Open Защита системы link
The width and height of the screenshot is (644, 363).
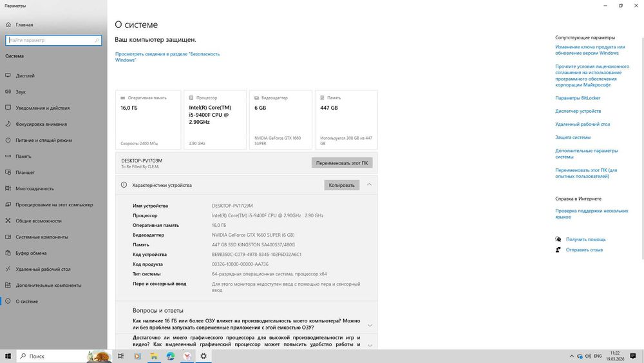click(573, 137)
